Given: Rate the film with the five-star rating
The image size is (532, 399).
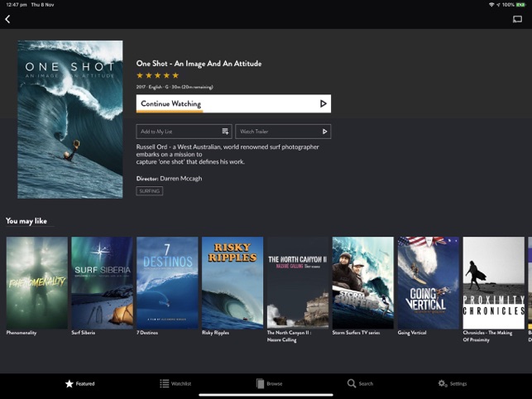Looking at the screenshot, I should coord(157,75).
